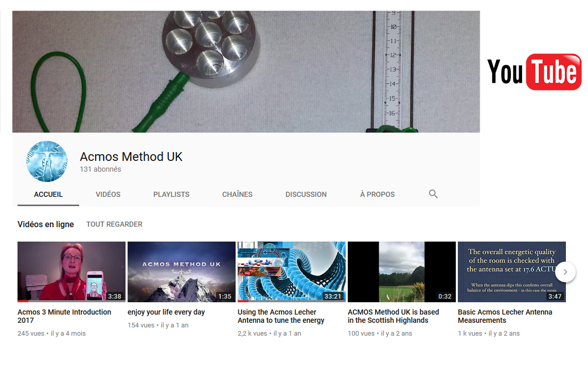Image resolution: width=588 pixels, height=367 pixels.
Task: Open Acmos 3 Minute Introduction 2017 title
Action: pos(64,316)
